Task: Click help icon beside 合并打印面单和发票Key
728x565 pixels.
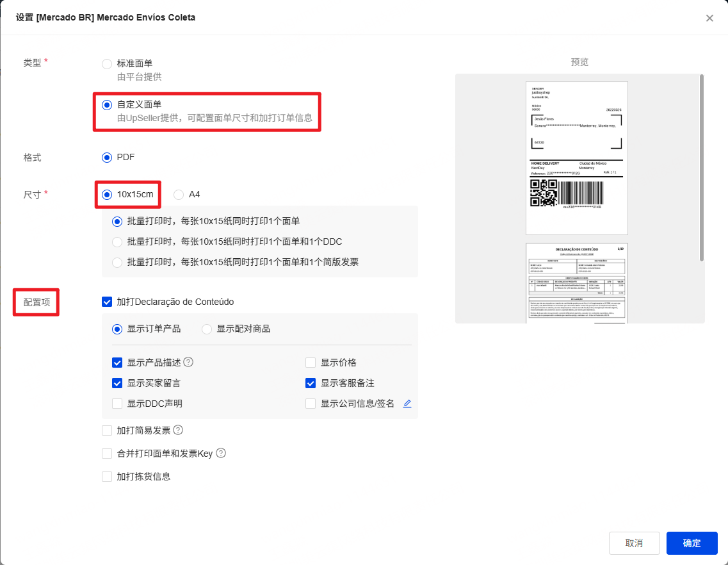Action: click(221, 454)
